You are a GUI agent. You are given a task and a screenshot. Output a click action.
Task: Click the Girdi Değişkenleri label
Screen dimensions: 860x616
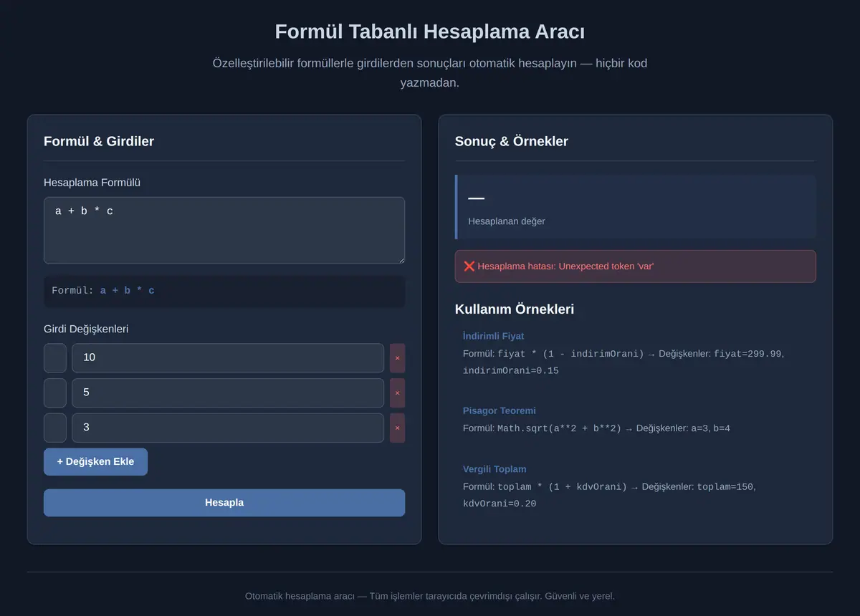[x=86, y=329]
